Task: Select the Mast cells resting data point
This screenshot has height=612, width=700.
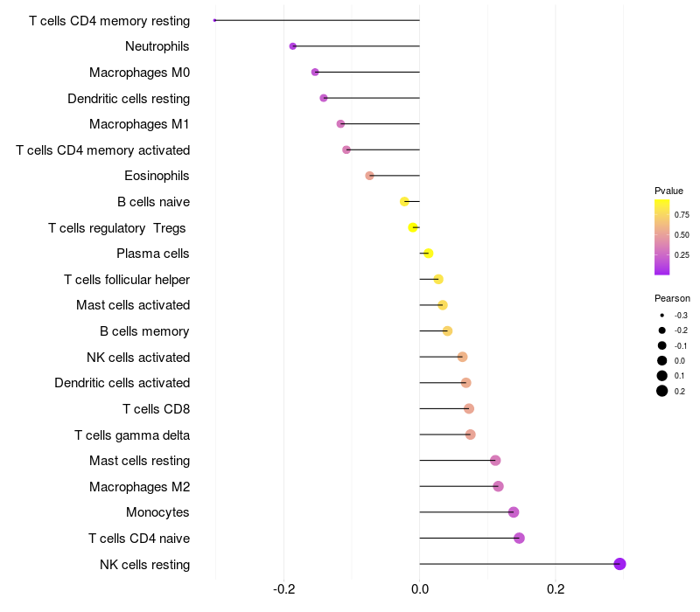Action: (495, 461)
